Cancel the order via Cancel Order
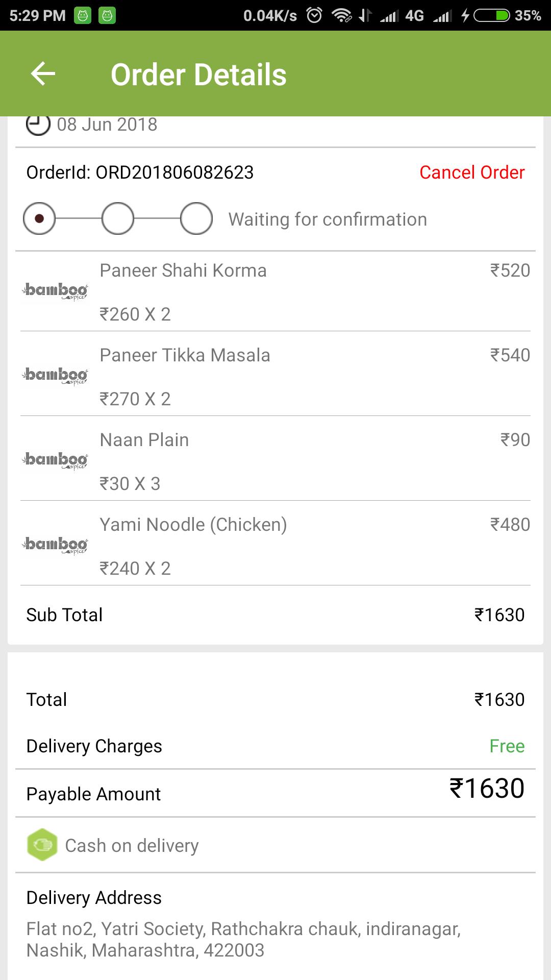Screen dimensions: 551x980 click(472, 173)
